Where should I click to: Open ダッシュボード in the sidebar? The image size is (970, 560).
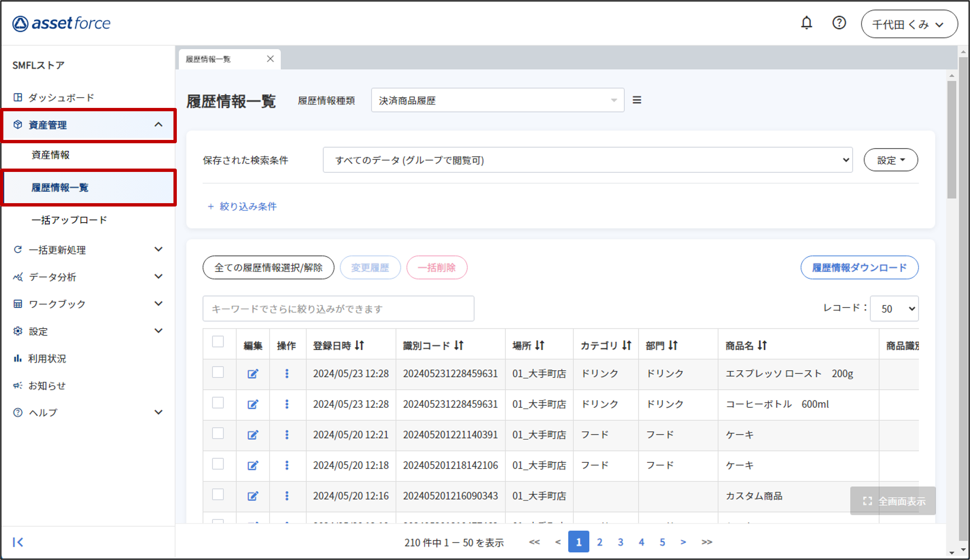click(61, 98)
